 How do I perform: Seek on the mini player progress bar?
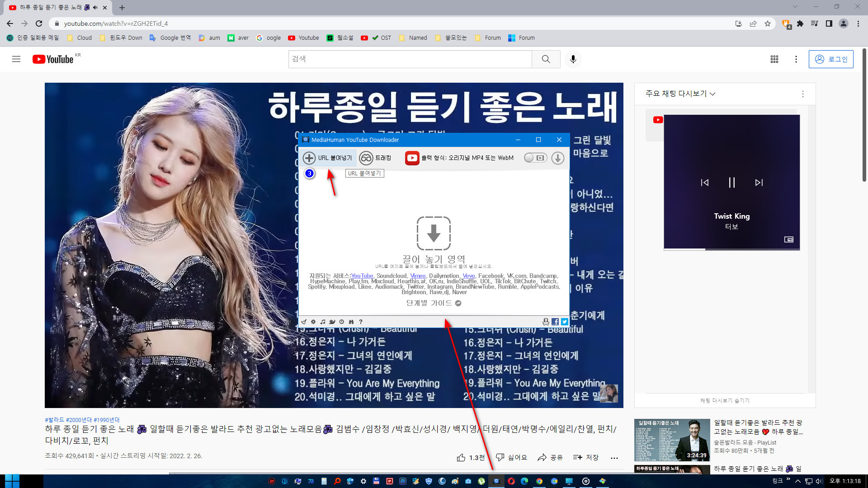(x=732, y=249)
